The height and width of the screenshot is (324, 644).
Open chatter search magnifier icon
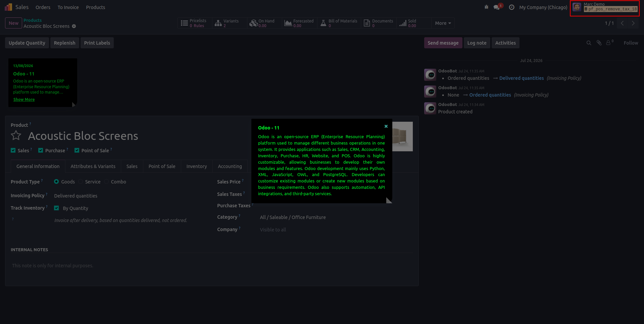(589, 43)
